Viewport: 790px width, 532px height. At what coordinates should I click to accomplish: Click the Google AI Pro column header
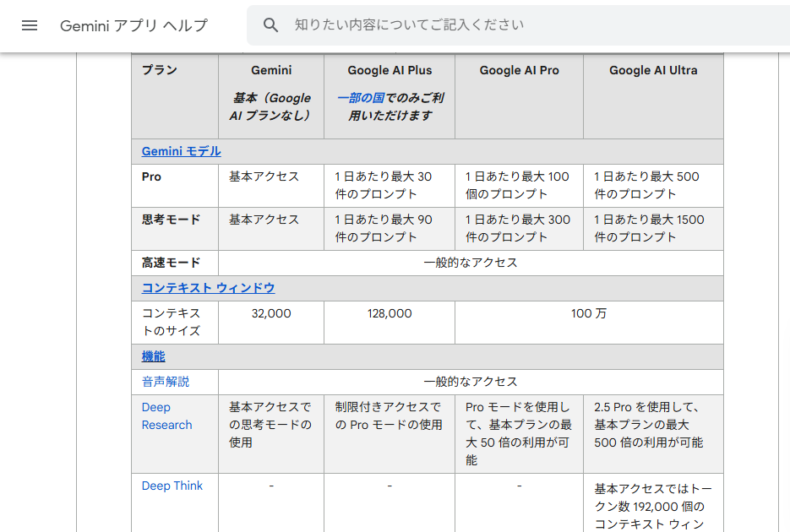tap(519, 70)
